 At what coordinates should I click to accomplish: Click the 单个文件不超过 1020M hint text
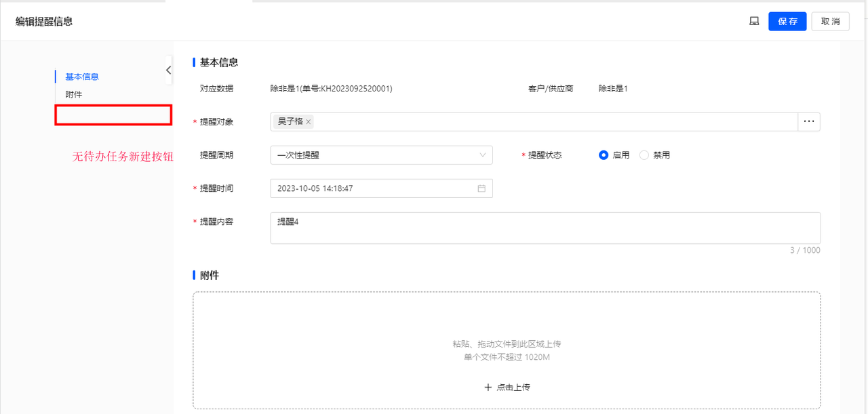(507, 357)
